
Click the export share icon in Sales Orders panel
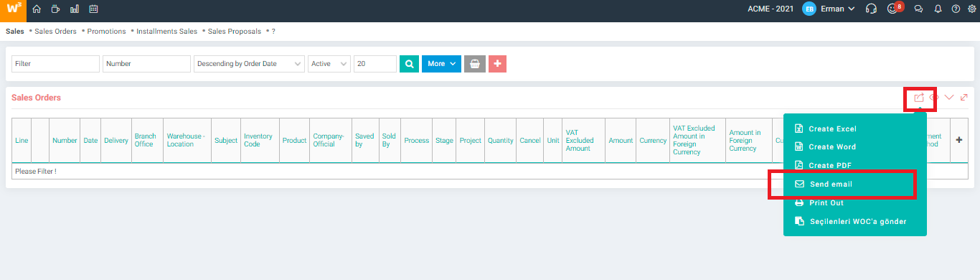coord(919,98)
